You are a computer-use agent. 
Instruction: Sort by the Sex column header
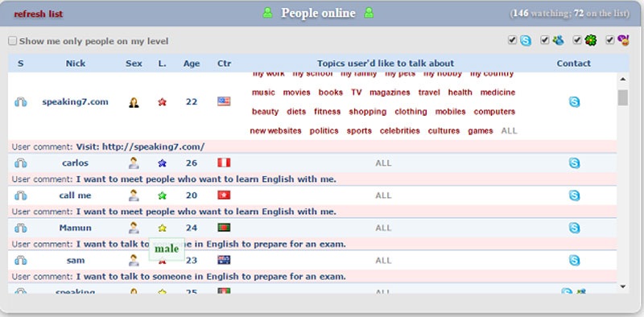pyautogui.click(x=134, y=64)
